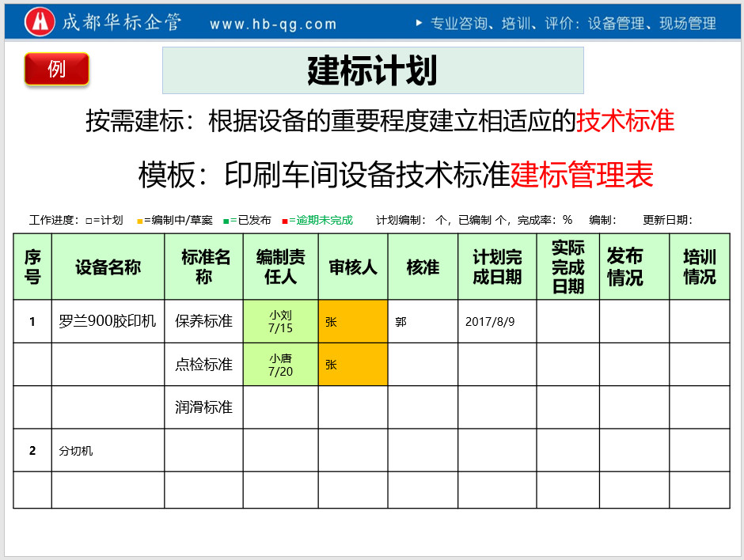Screen dimensions: 744x560
Task: Open the www.hb-qg.com website link
Action: [273, 25]
